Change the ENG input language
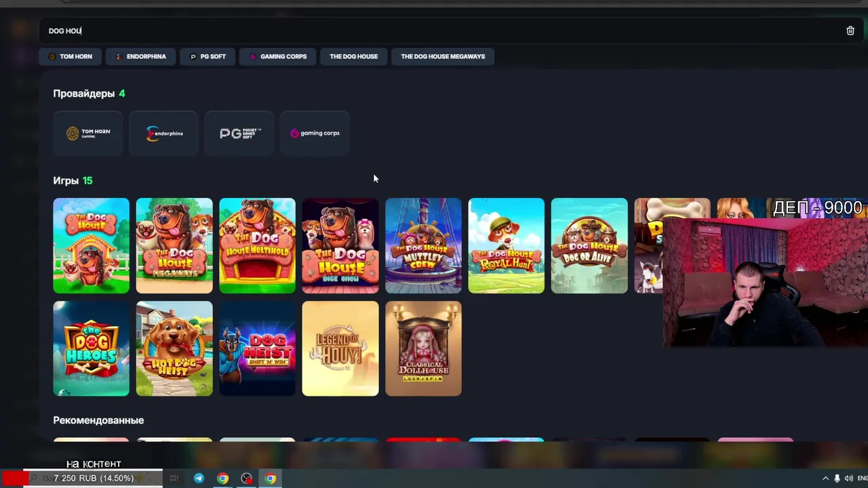This screenshot has width=868, height=488. point(863,479)
